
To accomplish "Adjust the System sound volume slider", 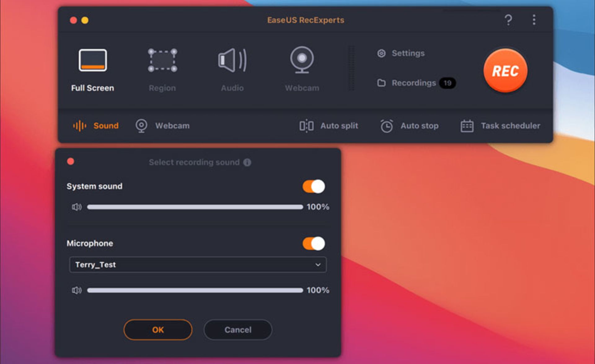I will pos(195,207).
